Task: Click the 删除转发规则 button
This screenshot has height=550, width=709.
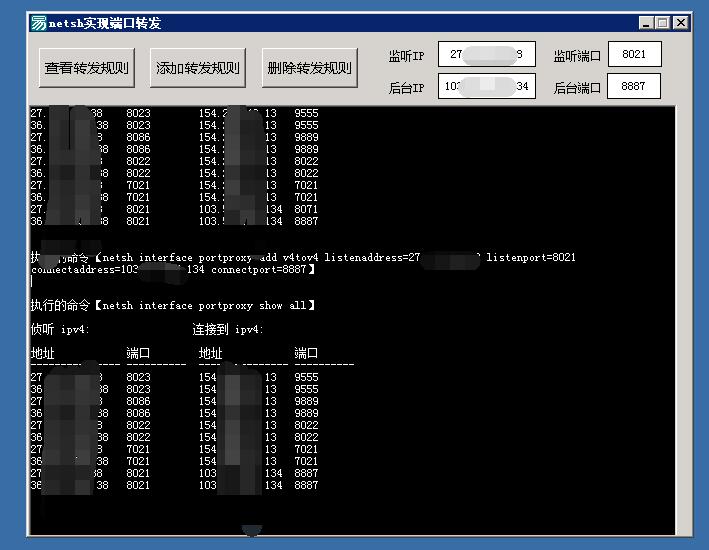Action: 310,68
